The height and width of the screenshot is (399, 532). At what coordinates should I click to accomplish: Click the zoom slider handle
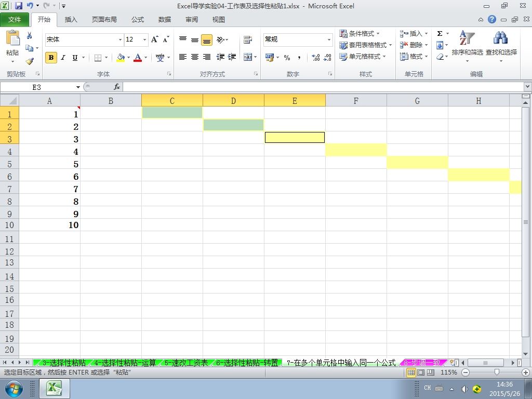497,372
